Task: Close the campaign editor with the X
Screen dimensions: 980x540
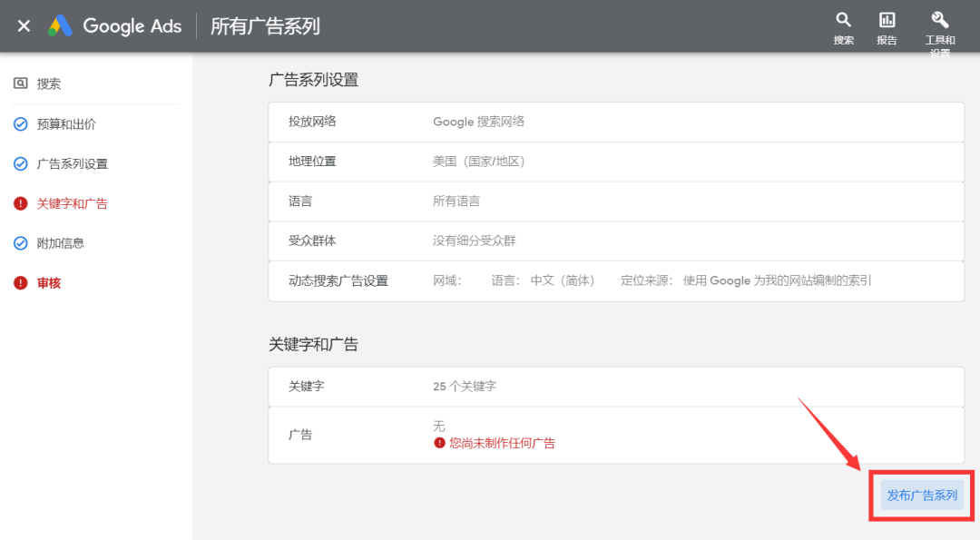Action: pos(23,25)
